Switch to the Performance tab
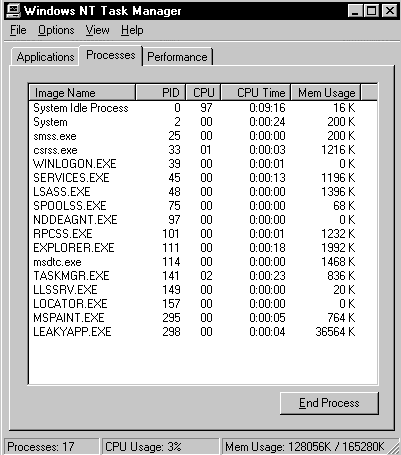 click(177, 57)
